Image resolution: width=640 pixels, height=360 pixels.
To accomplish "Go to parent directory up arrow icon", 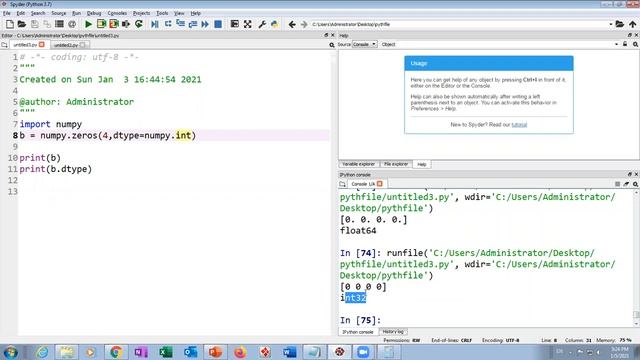I will 632,24.
